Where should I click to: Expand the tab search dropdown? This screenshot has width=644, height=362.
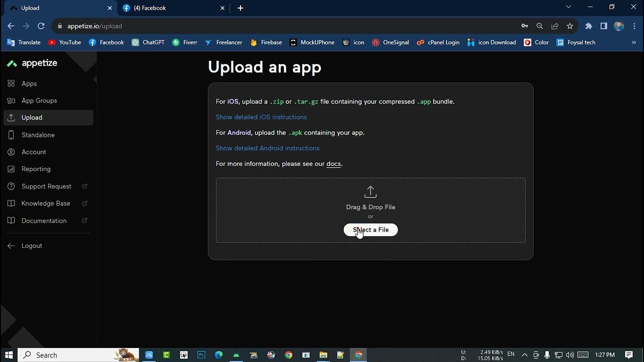tap(569, 7)
